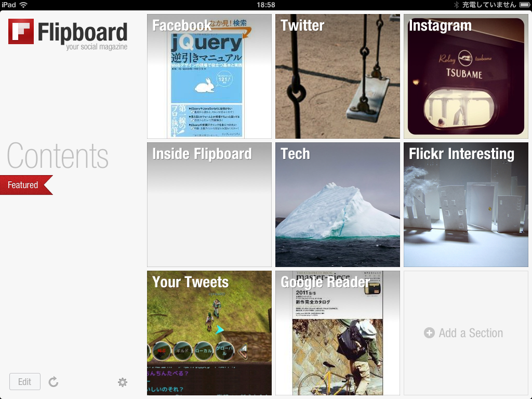Tap the 18:58 clock in status bar
The height and width of the screenshot is (399, 532).
pos(266,5)
